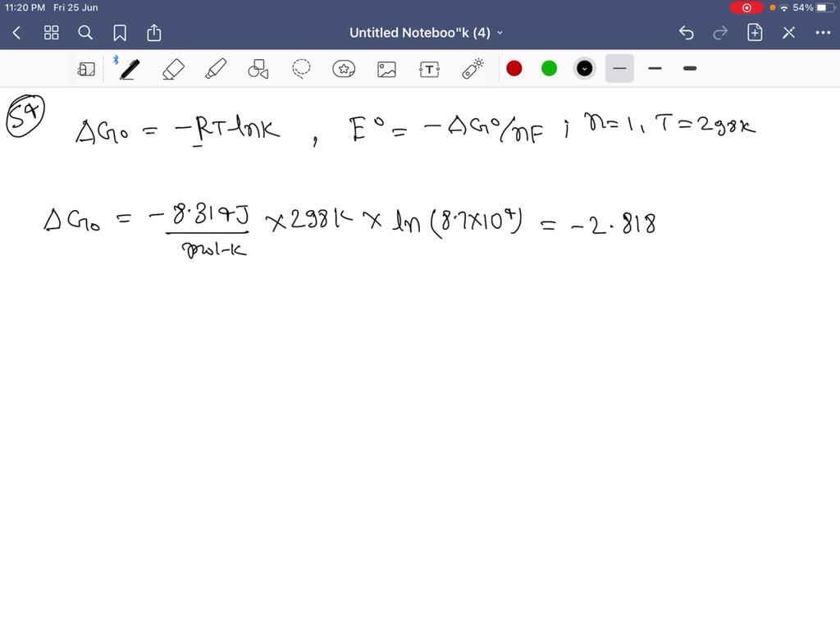This screenshot has height=630, width=840.
Task: Select the red color swatch
Action: [x=514, y=69]
